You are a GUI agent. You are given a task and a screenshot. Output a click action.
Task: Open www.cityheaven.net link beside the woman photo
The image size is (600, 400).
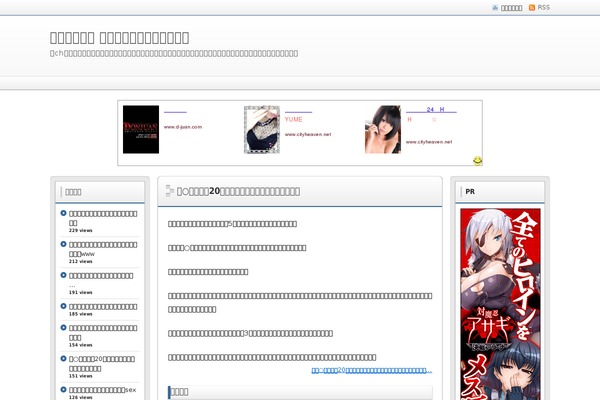point(429,142)
